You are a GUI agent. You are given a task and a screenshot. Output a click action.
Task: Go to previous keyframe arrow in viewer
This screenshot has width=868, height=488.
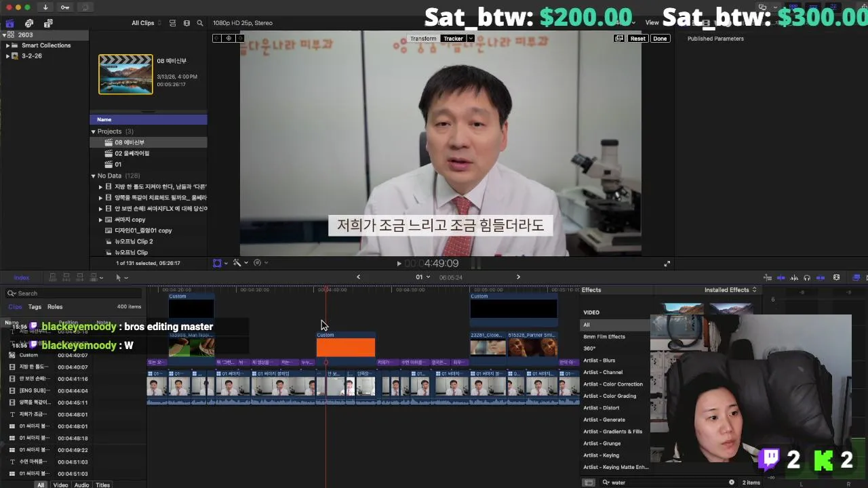click(218, 39)
